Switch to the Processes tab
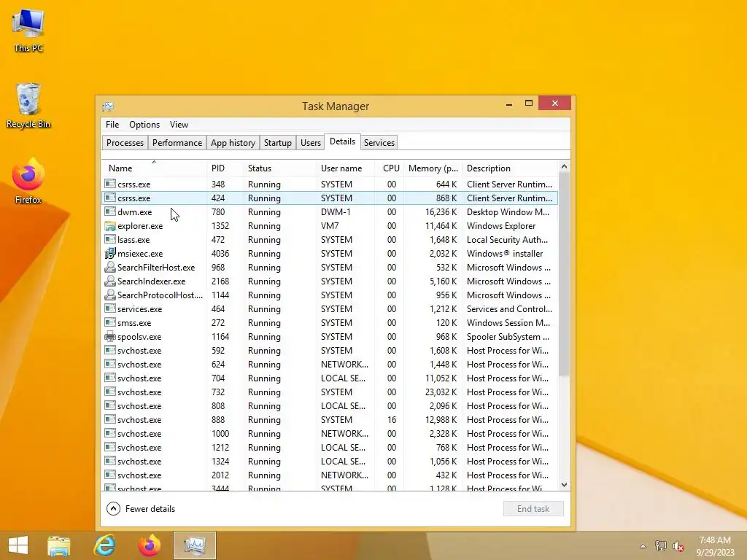The image size is (747, 560). click(x=125, y=143)
